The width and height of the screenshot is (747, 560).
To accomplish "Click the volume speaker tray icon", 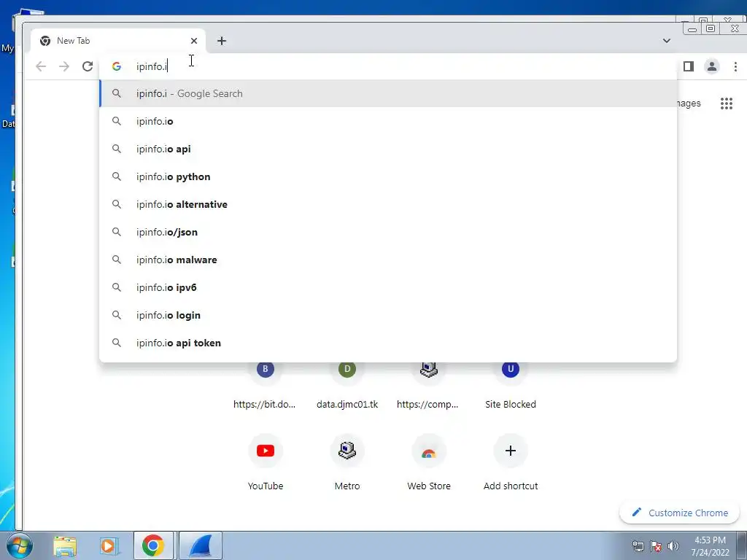I will pyautogui.click(x=673, y=546).
